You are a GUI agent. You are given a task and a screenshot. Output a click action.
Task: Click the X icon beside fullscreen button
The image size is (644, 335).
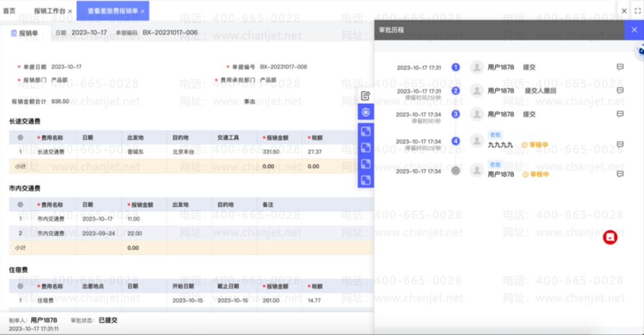624,11
